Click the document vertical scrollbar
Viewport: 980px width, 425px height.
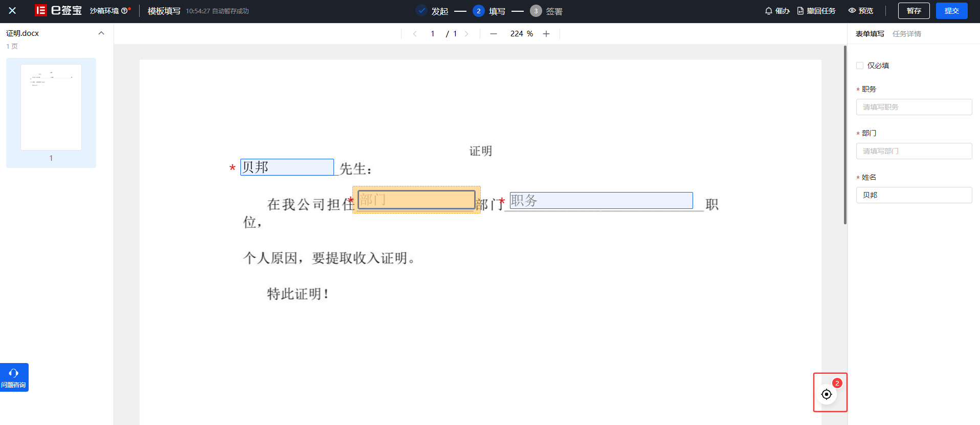coord(845,135)
